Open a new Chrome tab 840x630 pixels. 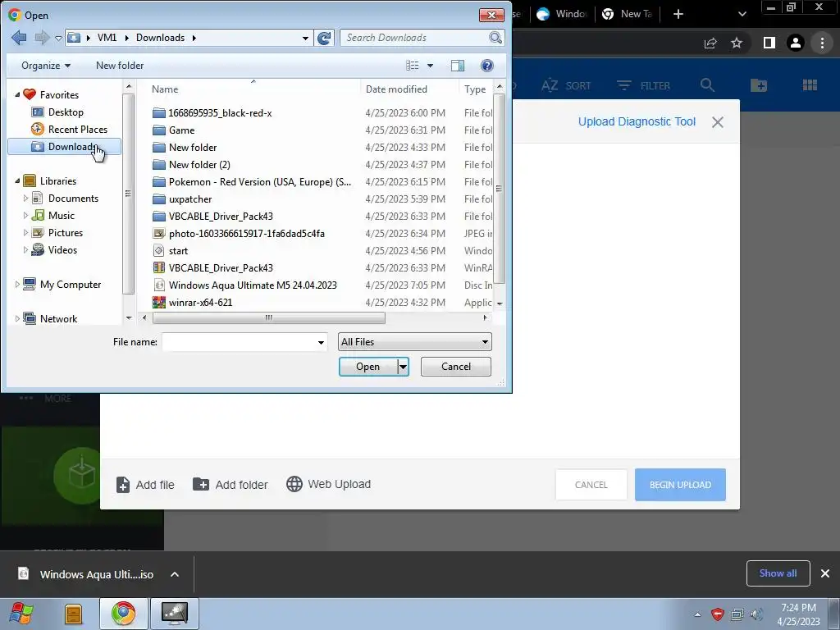678,14
